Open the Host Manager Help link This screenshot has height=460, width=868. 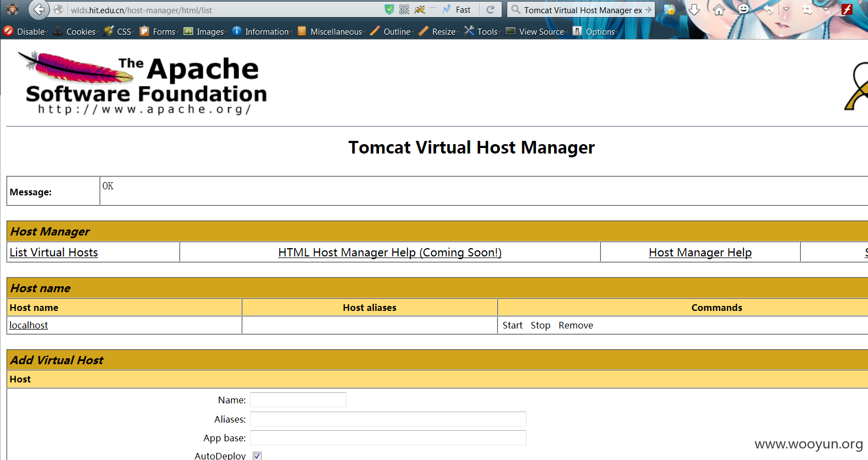(x=700, y=252)
